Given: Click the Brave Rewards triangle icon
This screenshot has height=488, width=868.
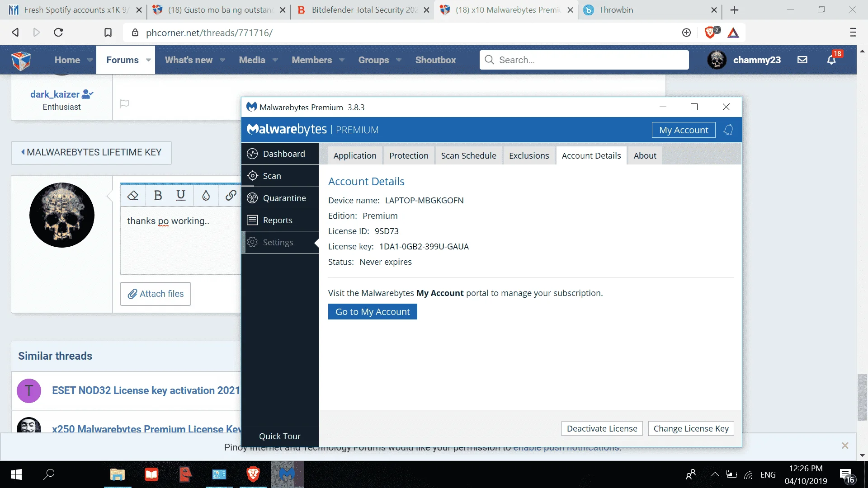Looking at the screenshot, I should click(733, 33).
